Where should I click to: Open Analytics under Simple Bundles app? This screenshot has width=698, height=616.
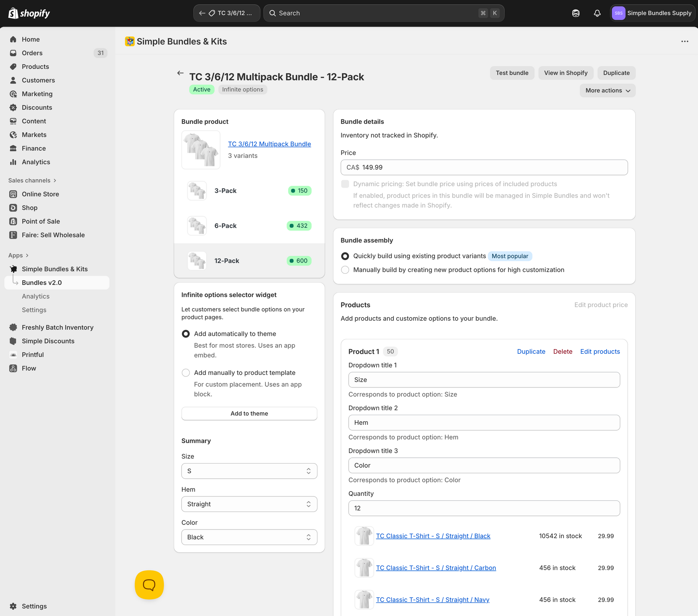point(36,296)
